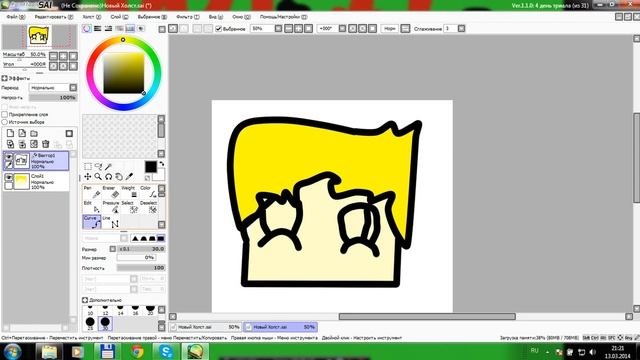Image resolution: width=640 pixels, height=360 pixels.
Task: Create a new vector layer
Action: 22,133
